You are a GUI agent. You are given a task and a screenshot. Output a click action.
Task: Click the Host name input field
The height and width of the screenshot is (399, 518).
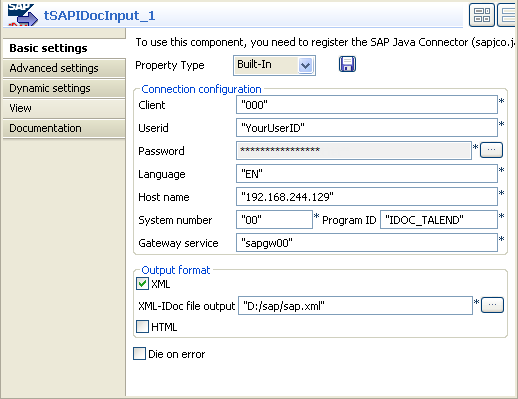367,197
